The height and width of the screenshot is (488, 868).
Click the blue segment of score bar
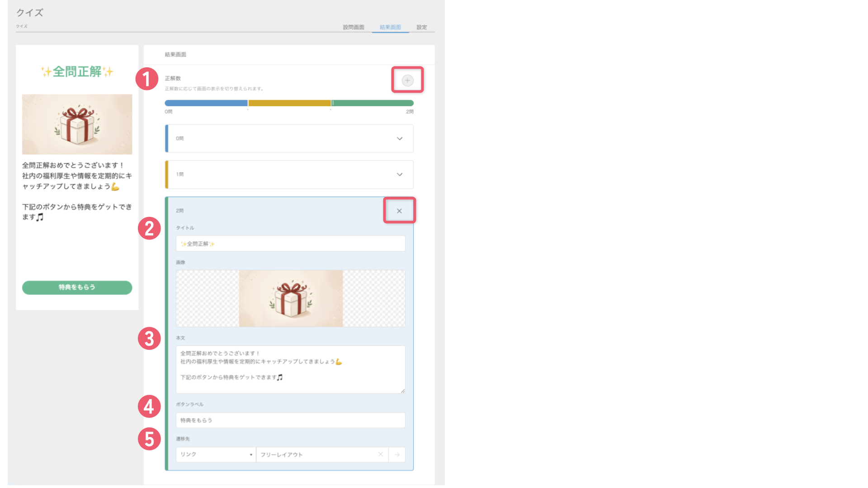(x=206, y=103)
